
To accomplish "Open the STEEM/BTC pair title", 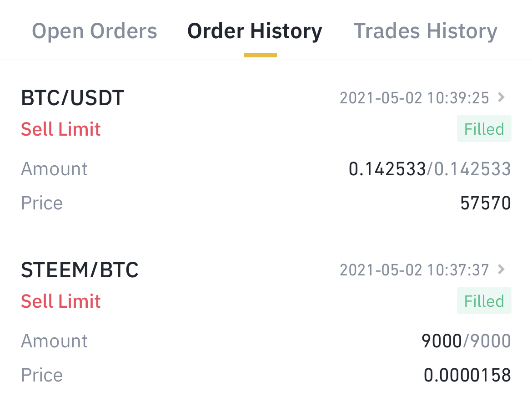I will point(80,270).
